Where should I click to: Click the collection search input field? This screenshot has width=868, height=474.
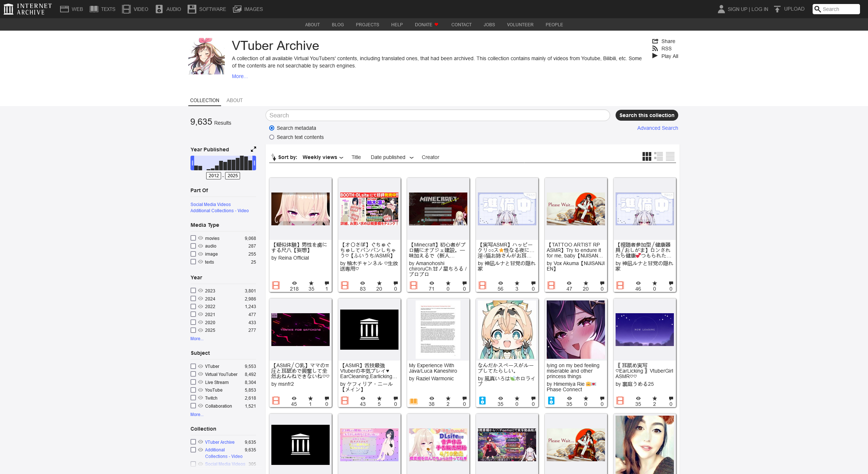[x=437, y=115]
